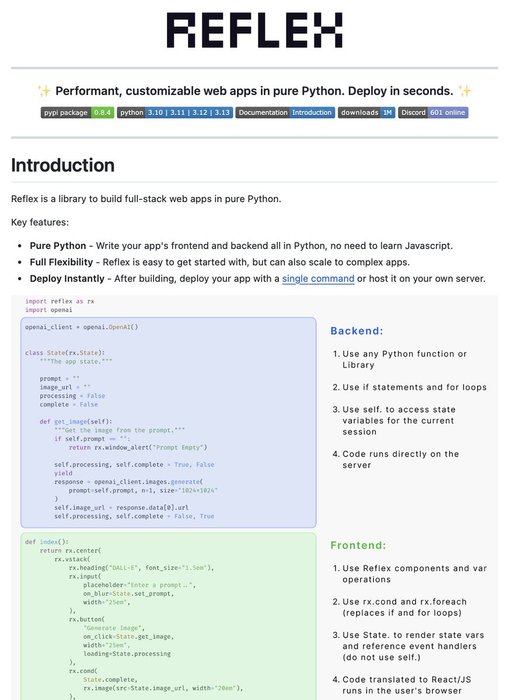Click the downloads 1M badge
510x700 pixels.
366,112
